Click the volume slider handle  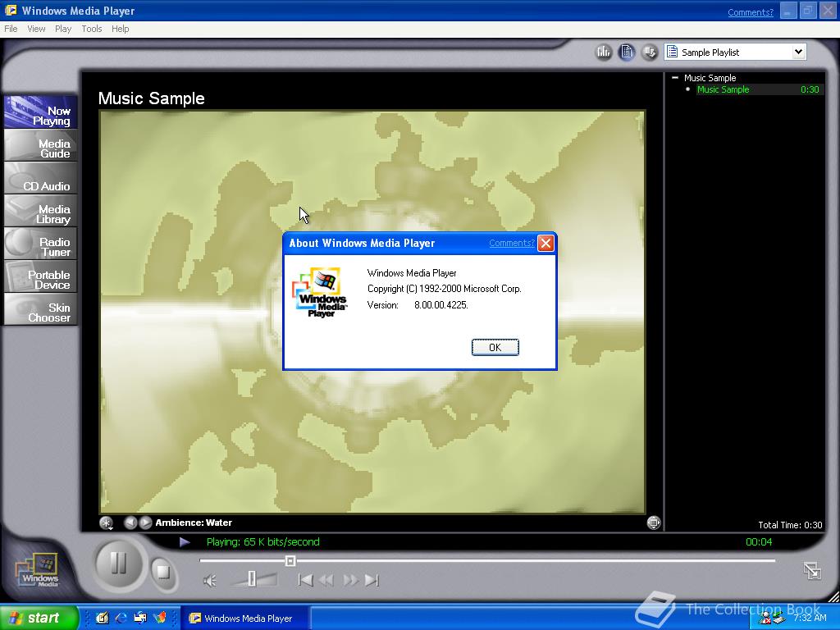252,578
